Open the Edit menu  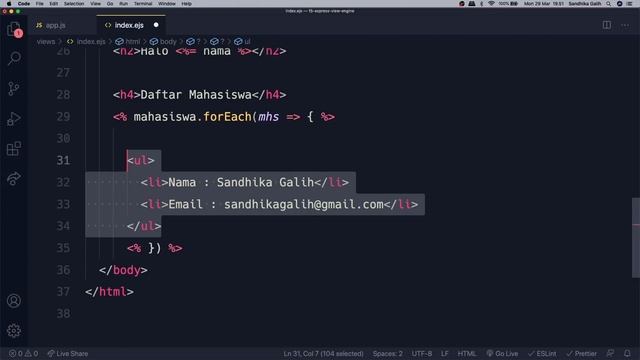coord(53,4)
